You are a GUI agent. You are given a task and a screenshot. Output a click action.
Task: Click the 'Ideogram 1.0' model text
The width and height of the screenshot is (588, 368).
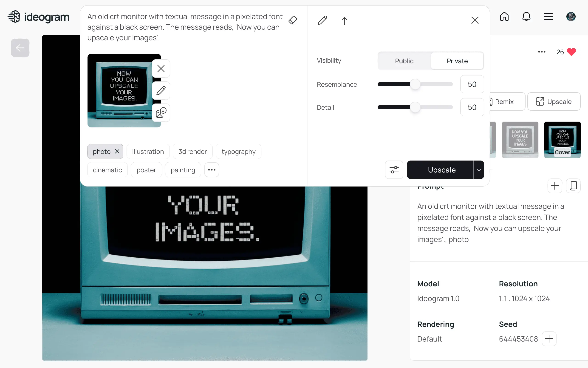pos(438,298)
